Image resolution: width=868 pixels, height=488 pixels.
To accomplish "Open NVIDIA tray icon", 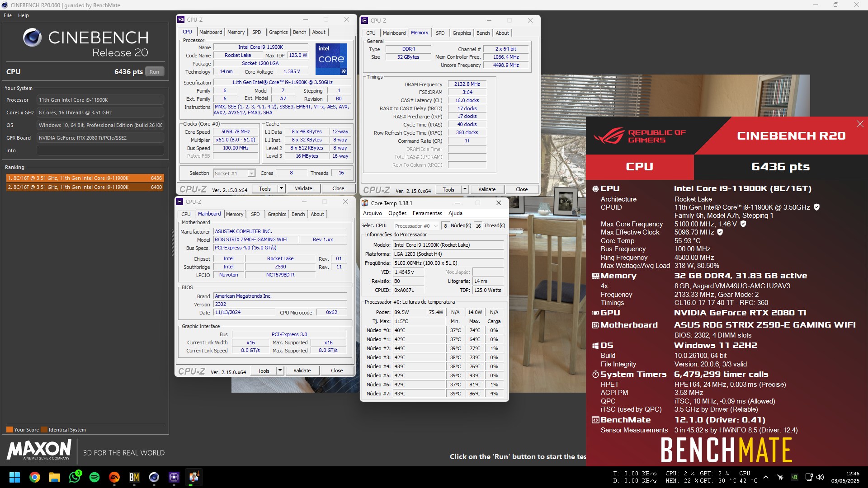I will pyautogui.click(x=794, y=477).
